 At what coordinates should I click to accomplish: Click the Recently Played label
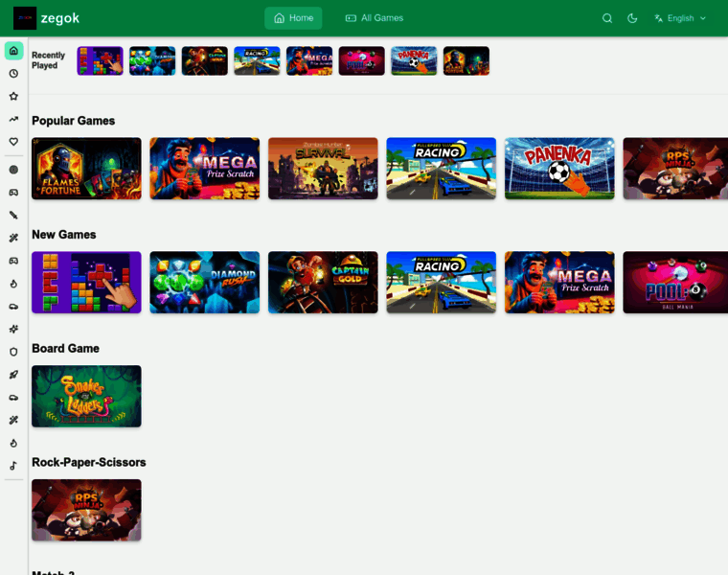[x=48, y=60]
